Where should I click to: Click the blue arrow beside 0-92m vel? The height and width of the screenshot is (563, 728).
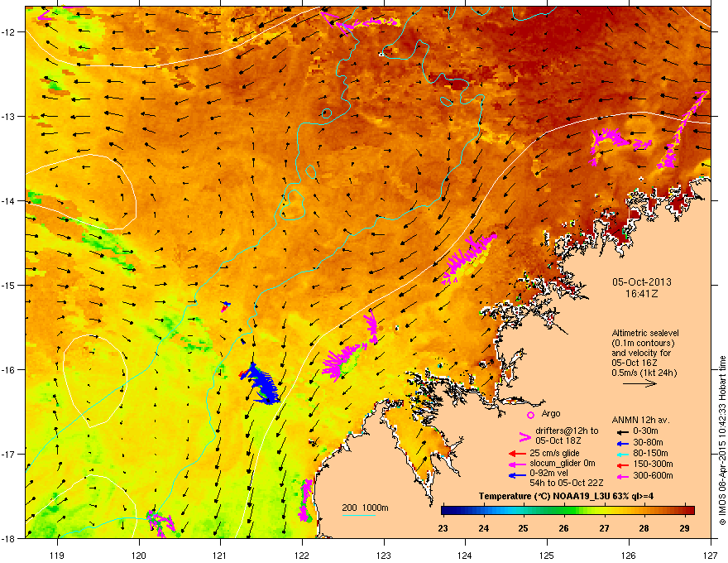tap(517, 475)
